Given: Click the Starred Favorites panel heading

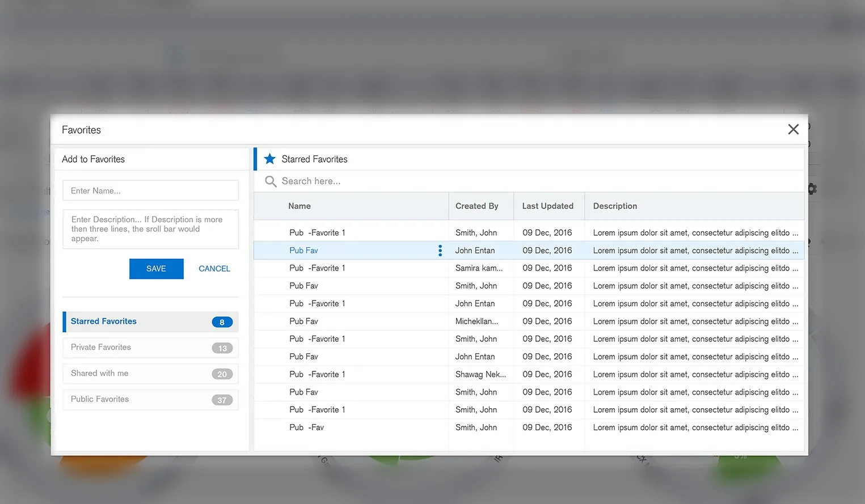Looking at the screenshot, I should click(314, 159).
